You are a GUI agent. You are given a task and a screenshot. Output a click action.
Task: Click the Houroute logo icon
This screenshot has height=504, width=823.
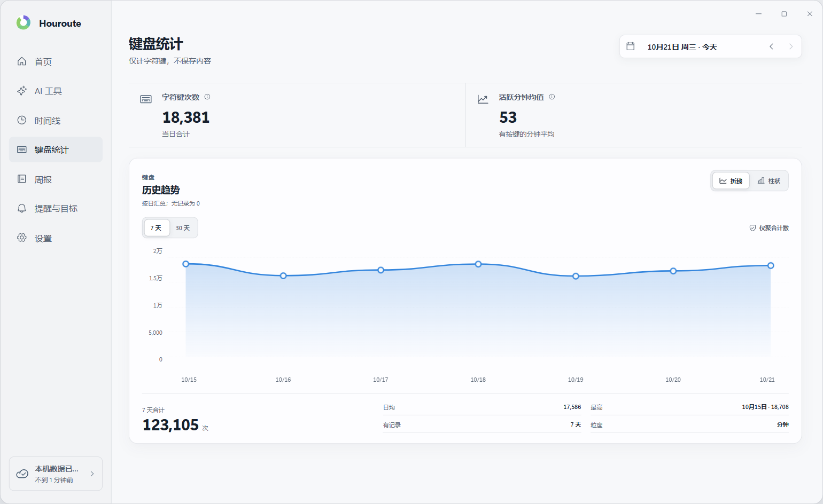[23, 23]
